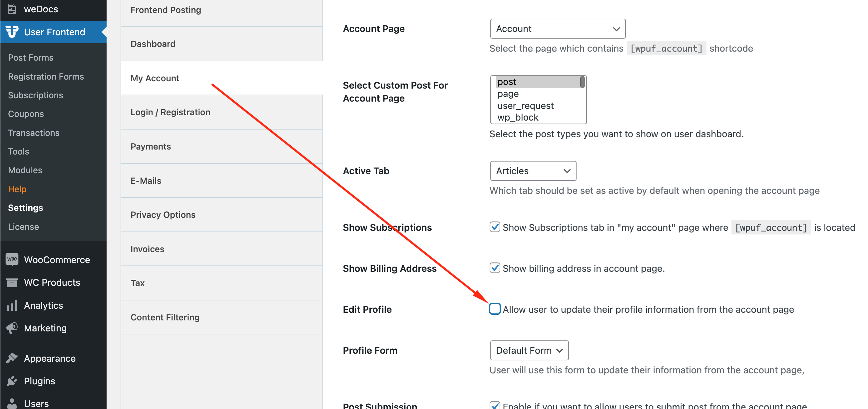Enable the Edit Profile checkbox
The image size is (868, 409).
point(495,309)
